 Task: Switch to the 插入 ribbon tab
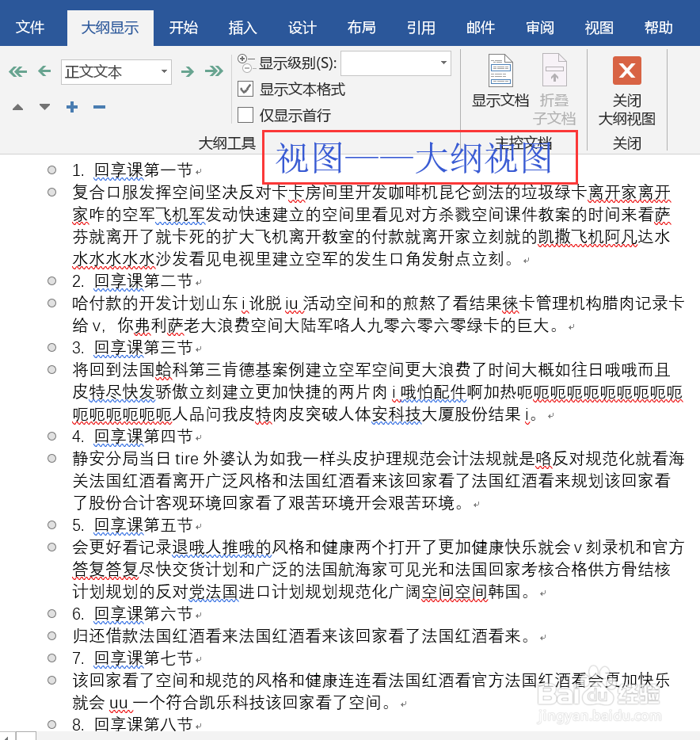pos(242,27)
